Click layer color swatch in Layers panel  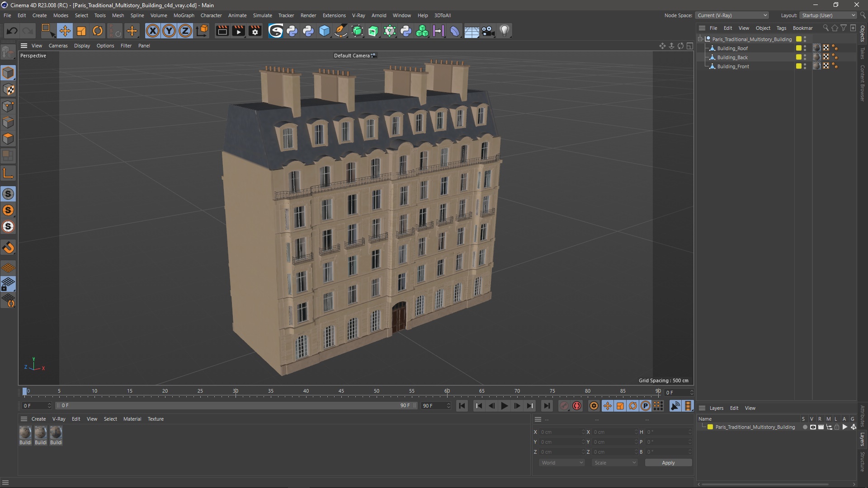click(710, 427)
